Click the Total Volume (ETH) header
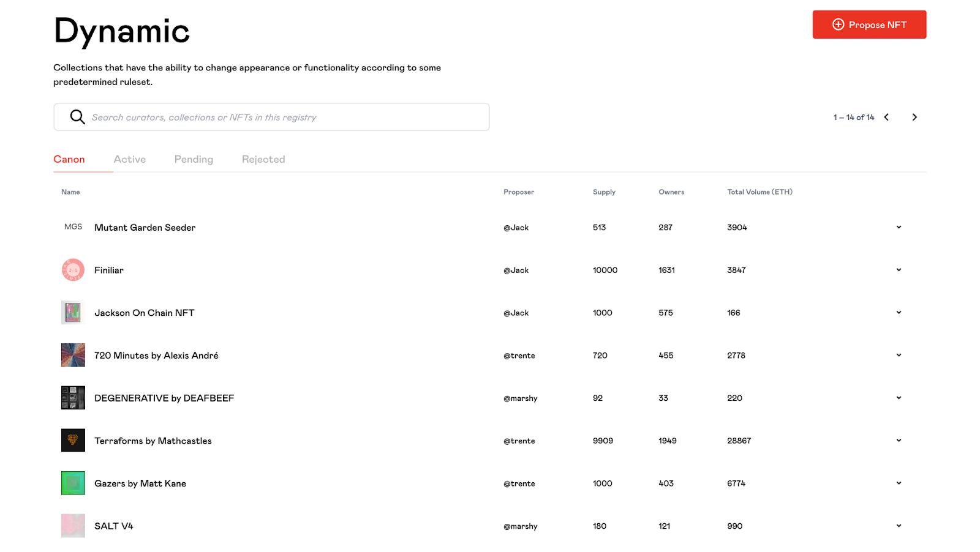980x552 pixels. click(759, 192)
